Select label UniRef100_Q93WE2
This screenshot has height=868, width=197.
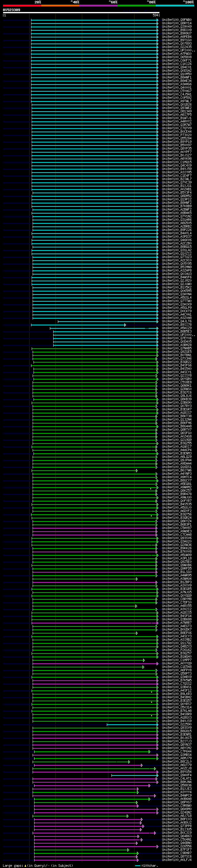(177, 108)
